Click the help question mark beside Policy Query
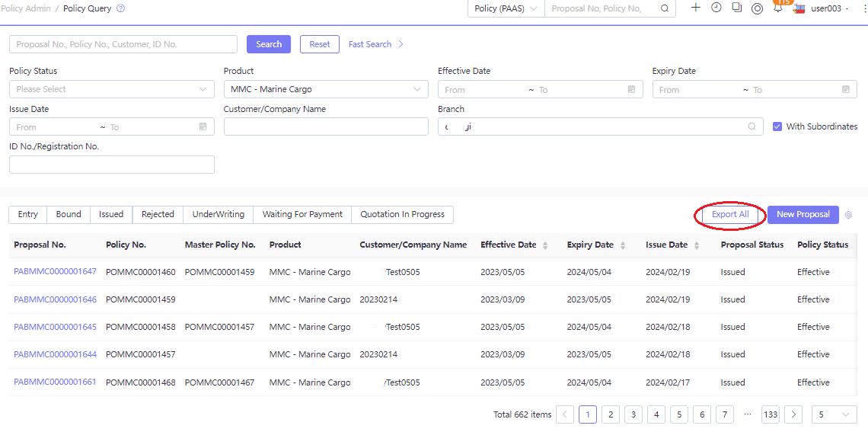868x432 pixels. pyautogui.click(x=120, y=9)
